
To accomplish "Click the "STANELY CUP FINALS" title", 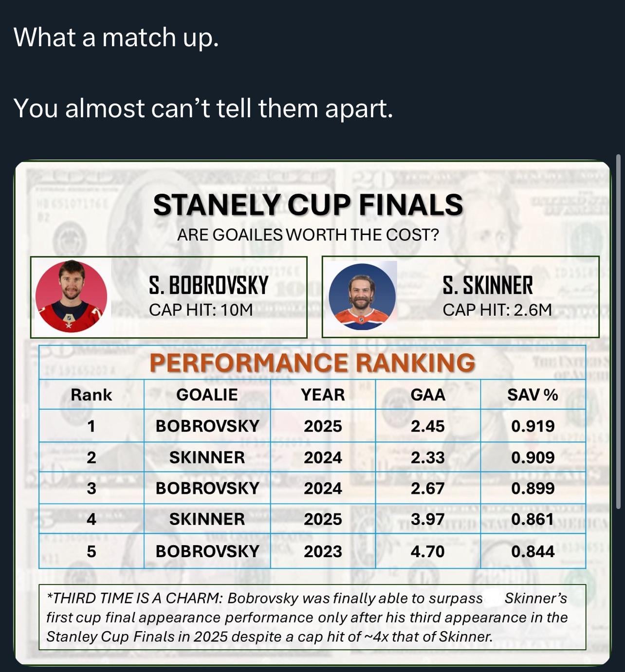I will coord(308,205).
